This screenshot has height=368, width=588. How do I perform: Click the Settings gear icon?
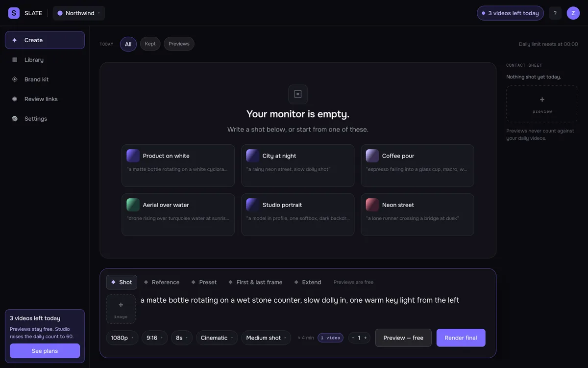coord(15,119)
